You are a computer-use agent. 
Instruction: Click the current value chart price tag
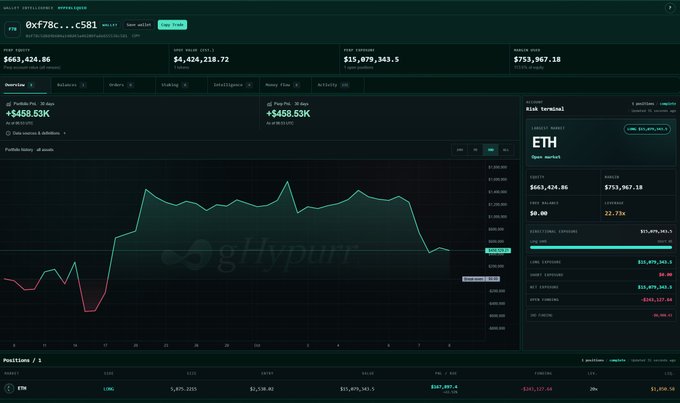(498, 251)
